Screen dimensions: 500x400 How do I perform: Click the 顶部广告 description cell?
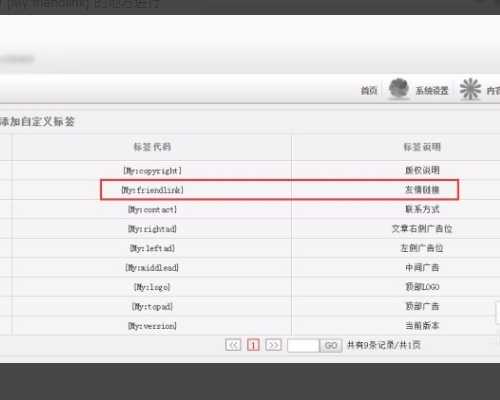coord(422,306)
